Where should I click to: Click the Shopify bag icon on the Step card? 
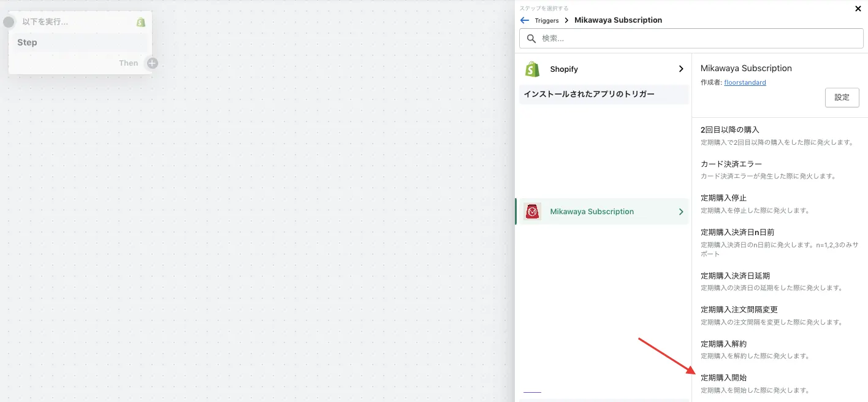tap(141, 22)
